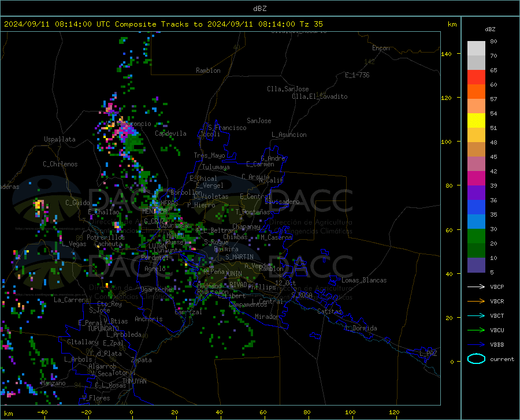Click the La_Carrera map label

[x=71, y=300]
